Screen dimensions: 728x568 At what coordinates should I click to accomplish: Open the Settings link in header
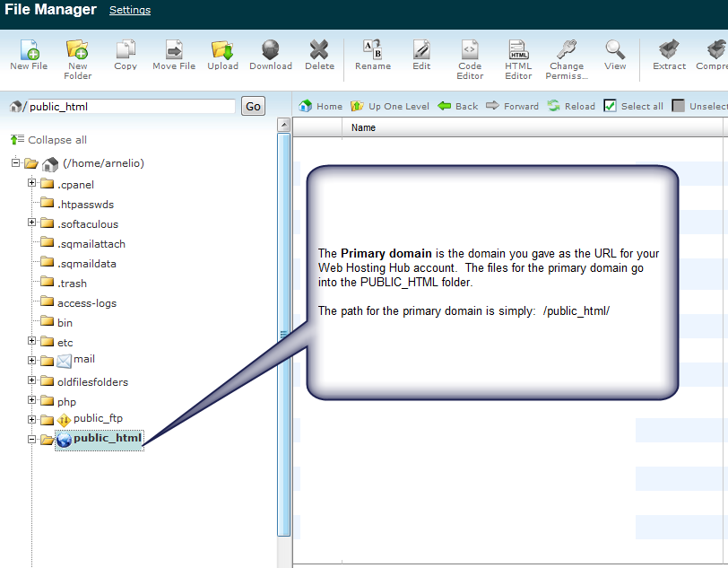coord(130,11)
